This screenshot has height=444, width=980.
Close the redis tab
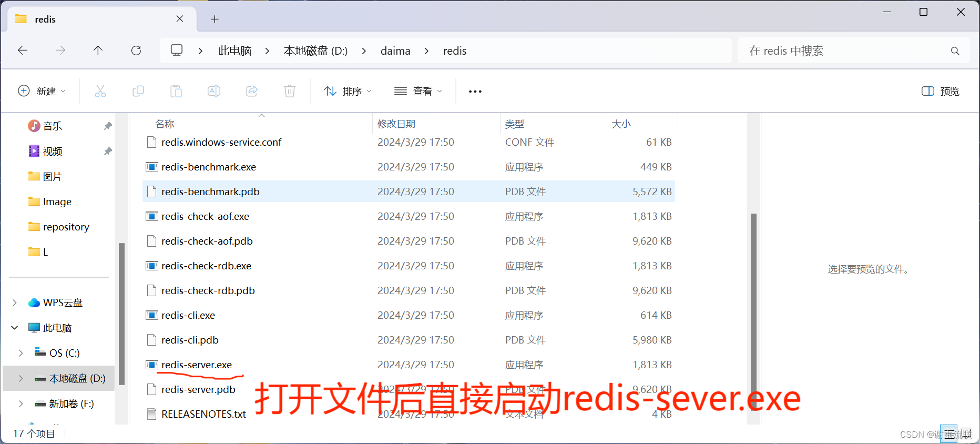pyautogui.click(x=180, y=19)
